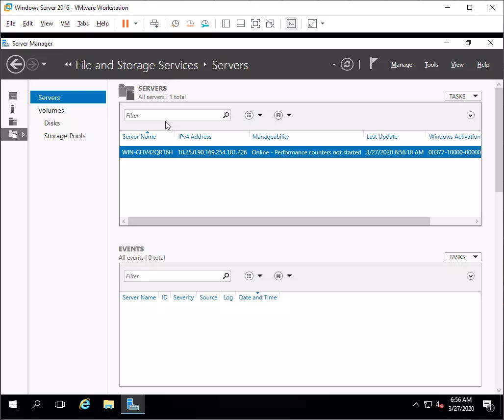This screenshot has width=504, height=420.
Task: Expand the Events filter criteria chevron
Action: pyautogui.click(x=471, y=276)
